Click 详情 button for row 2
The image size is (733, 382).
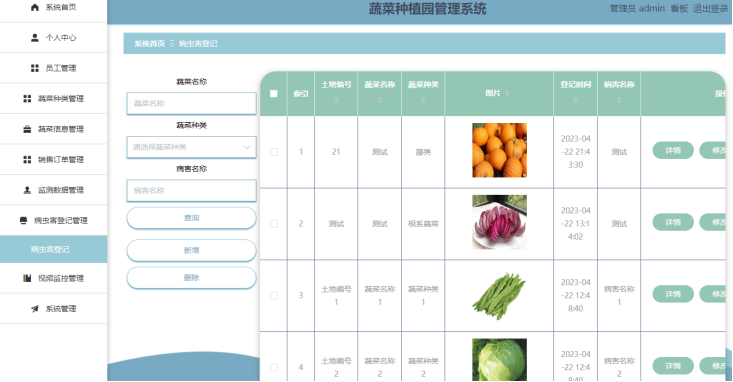[673, 223]
